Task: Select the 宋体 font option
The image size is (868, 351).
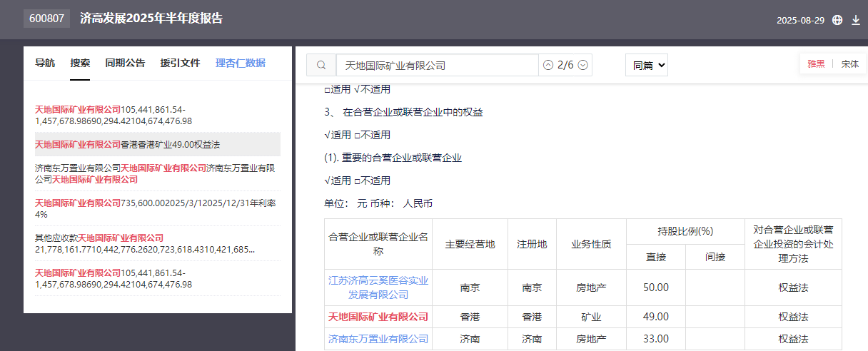Action: (850, 63)
